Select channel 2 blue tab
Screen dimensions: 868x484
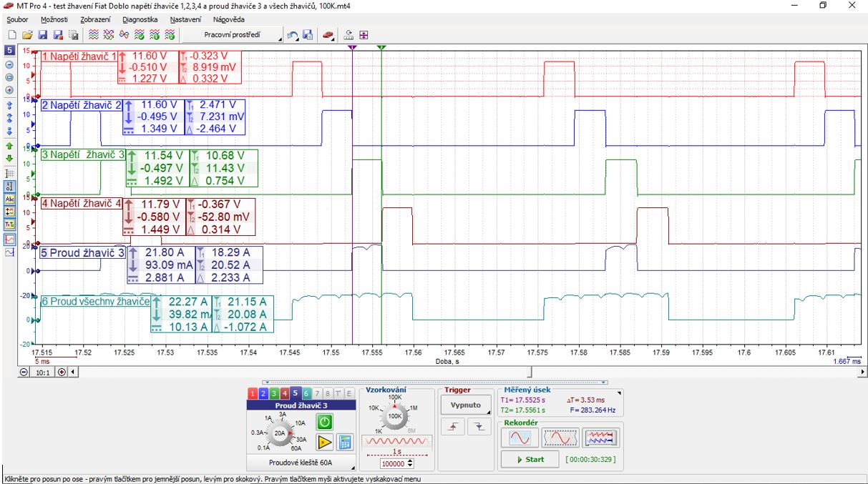(263, 394)
